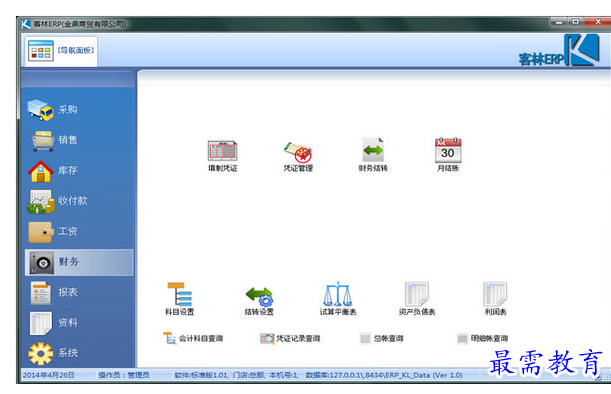Image resolution: width=611 pixels, height=394 pixels.
Task: Open 明细帐查询 detail ledger query
Action: [x=482, y=338]
